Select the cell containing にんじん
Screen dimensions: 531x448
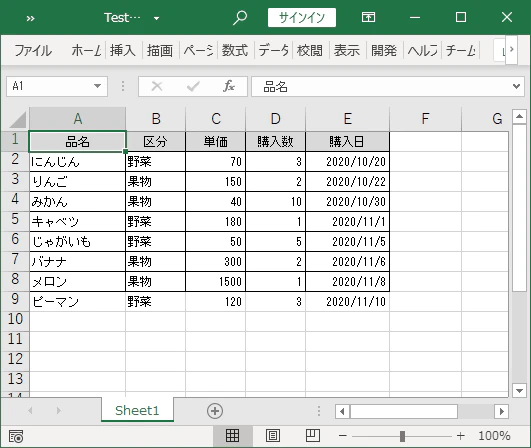(x=78, y=162)
